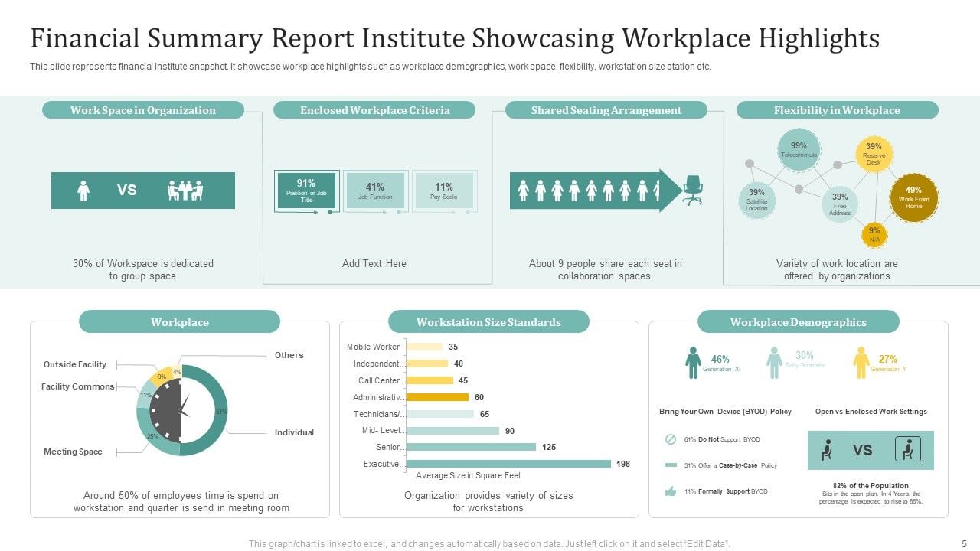
Task: Click the Add Text Here placeholder
Action: tap(374, 263)
